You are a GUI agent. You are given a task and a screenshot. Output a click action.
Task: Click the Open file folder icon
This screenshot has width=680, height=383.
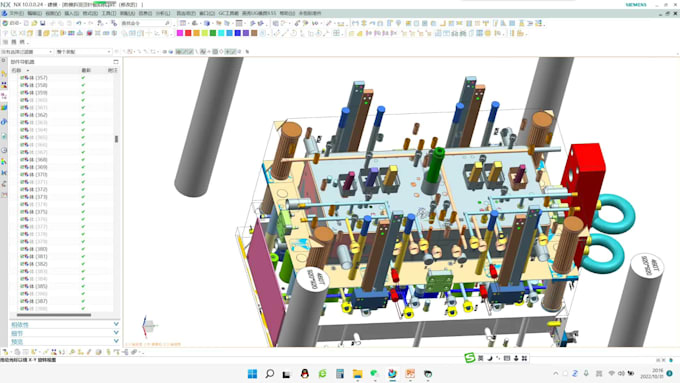[34, 23]
